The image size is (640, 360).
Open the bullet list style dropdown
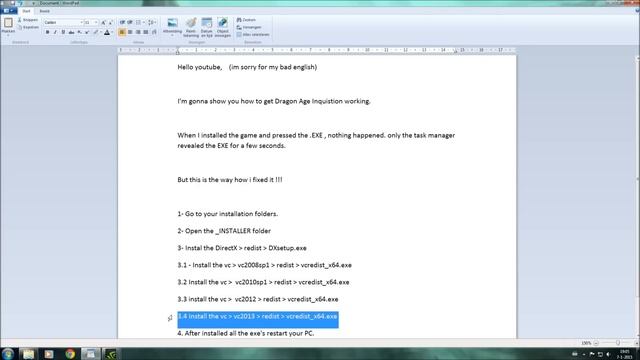click(144, 22)
